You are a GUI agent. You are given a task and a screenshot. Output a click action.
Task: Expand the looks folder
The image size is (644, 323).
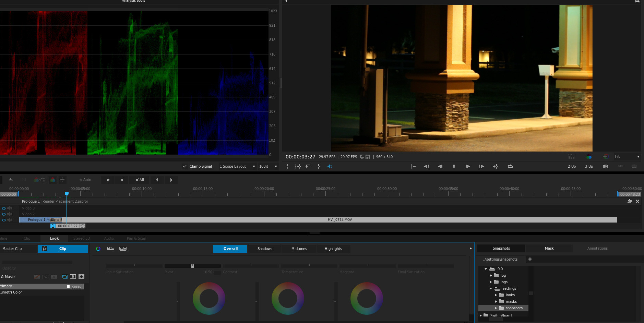pyautogui.click(x=496, y=295)
